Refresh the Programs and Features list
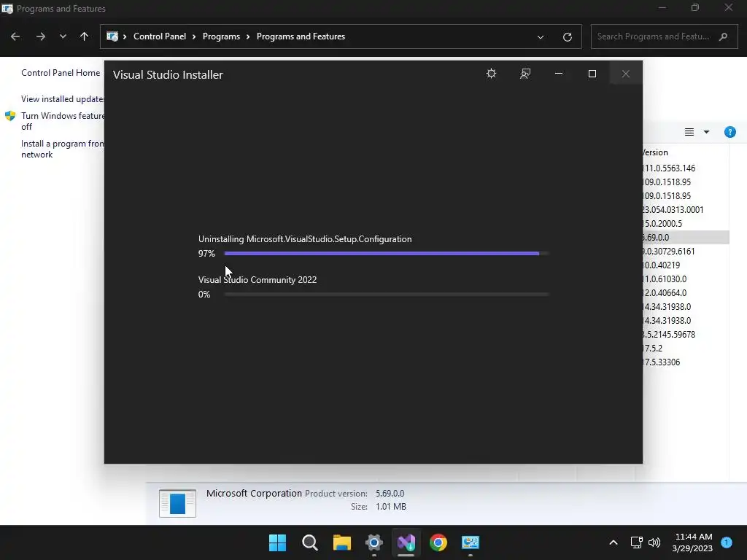This screenshot has height=560, width=747. coord(567,37)
